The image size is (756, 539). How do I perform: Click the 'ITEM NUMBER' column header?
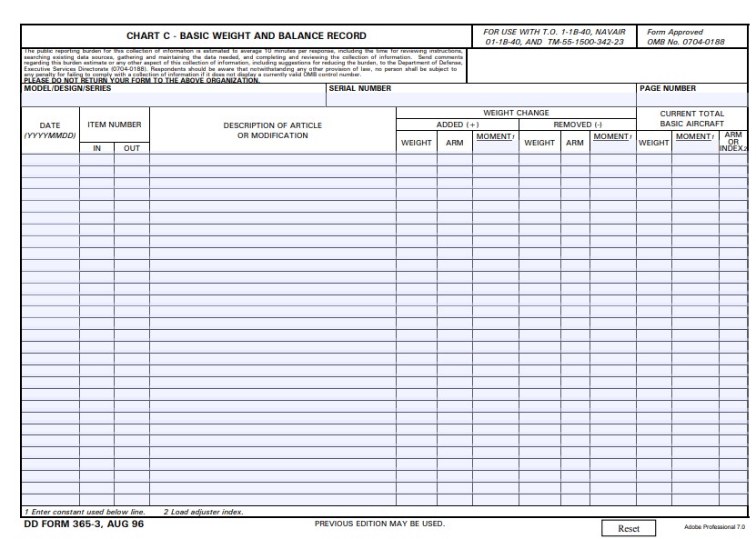pos(115,125)
